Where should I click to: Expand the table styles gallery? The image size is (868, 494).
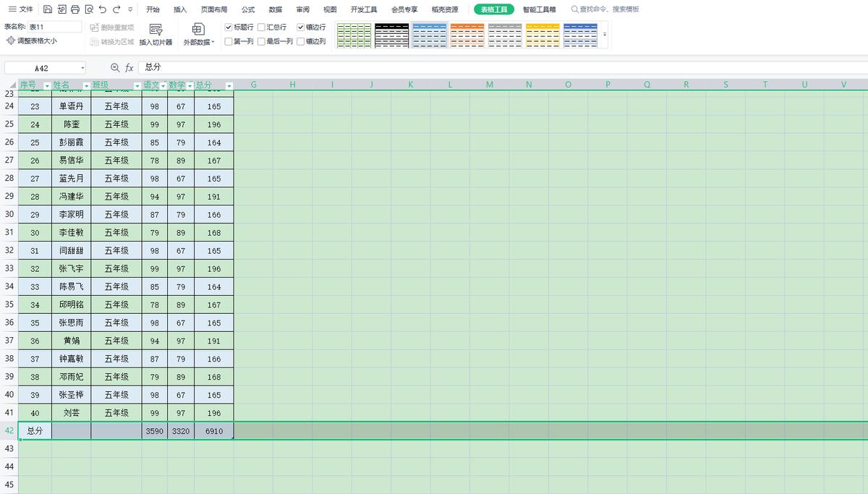coord(605,34)
